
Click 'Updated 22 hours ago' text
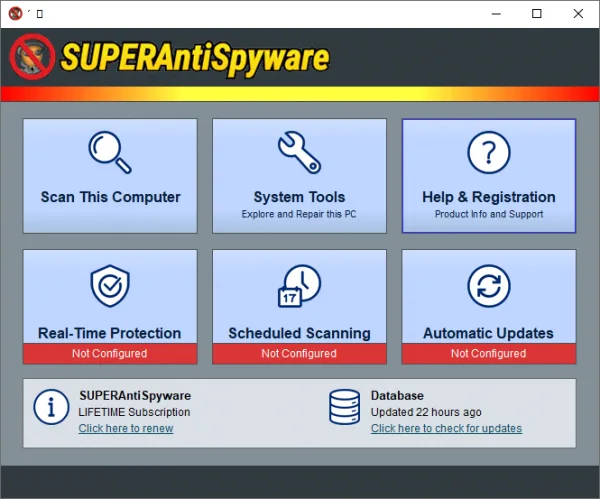click(x=426, y=412)
